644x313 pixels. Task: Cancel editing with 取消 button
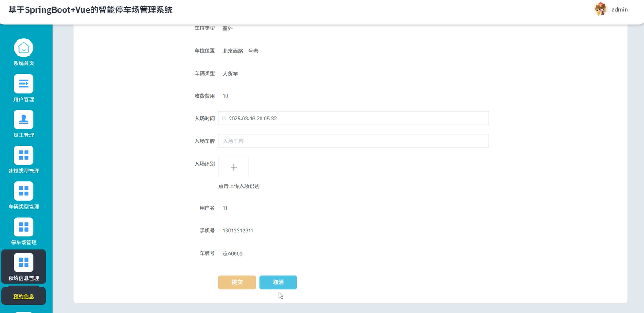point(278,282)
